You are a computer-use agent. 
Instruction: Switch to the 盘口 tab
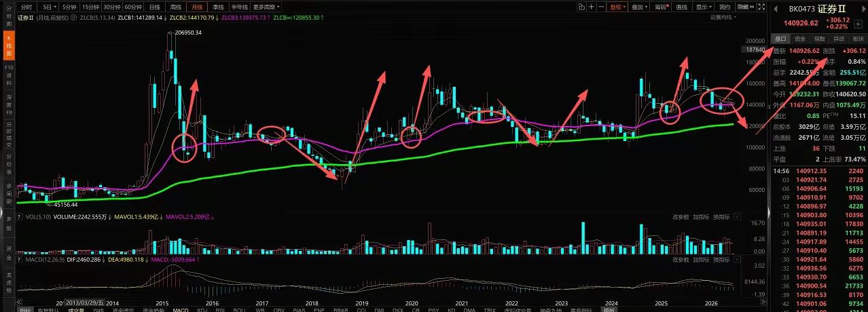coord(780,39)
